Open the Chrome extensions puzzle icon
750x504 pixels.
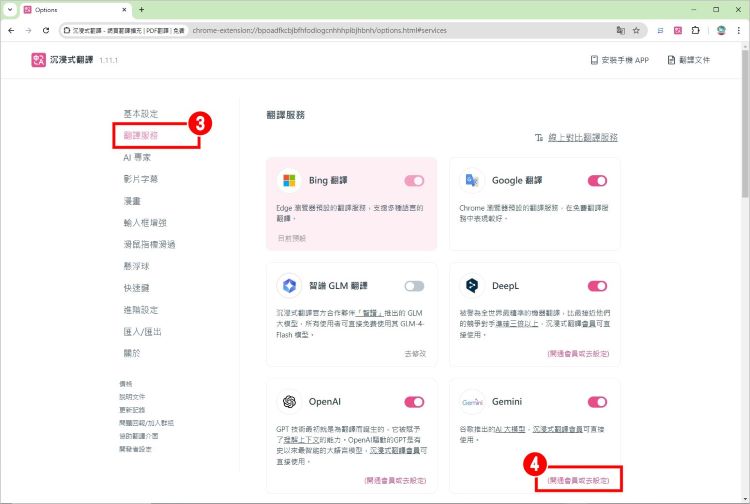(695, 30)
